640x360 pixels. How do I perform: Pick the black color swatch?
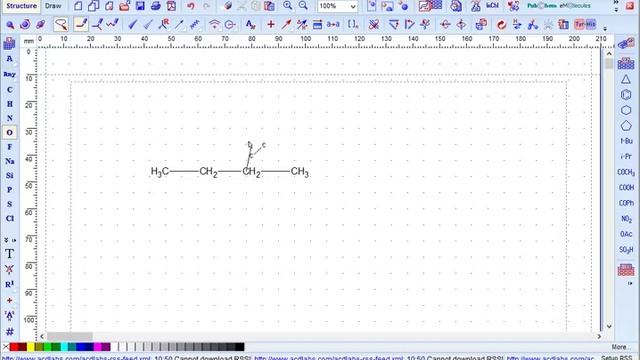coord(240,347)
